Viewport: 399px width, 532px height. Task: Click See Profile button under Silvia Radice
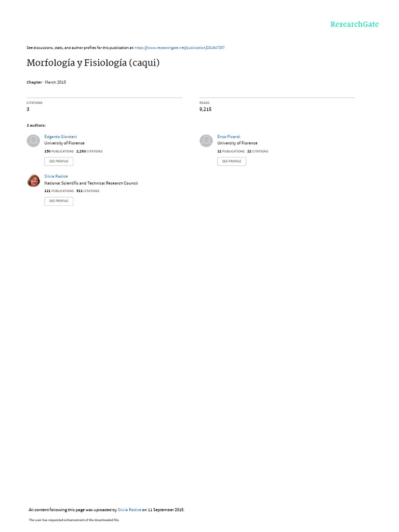point(59,201)
